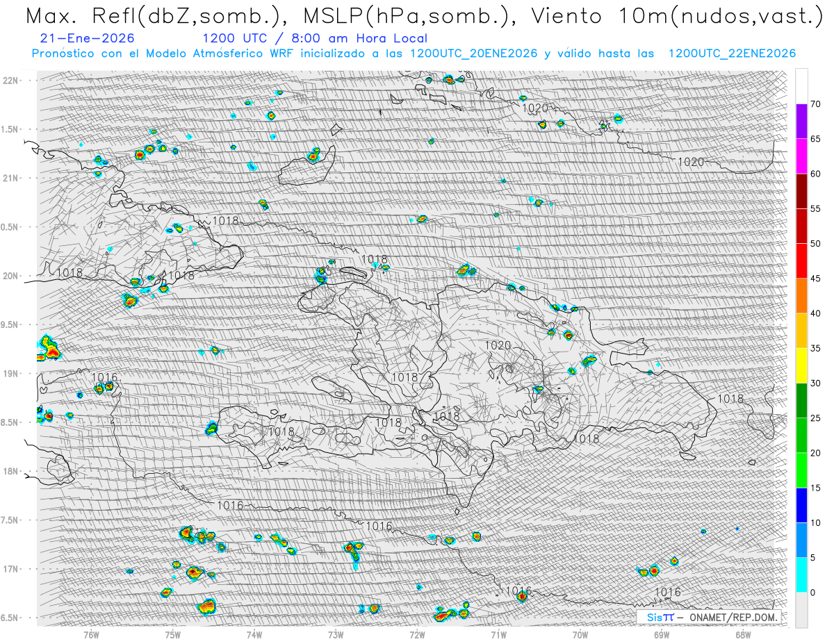Click the colorbar value label "5"
834x644 pixels.
pyautogui.click(x=813, y=558)
